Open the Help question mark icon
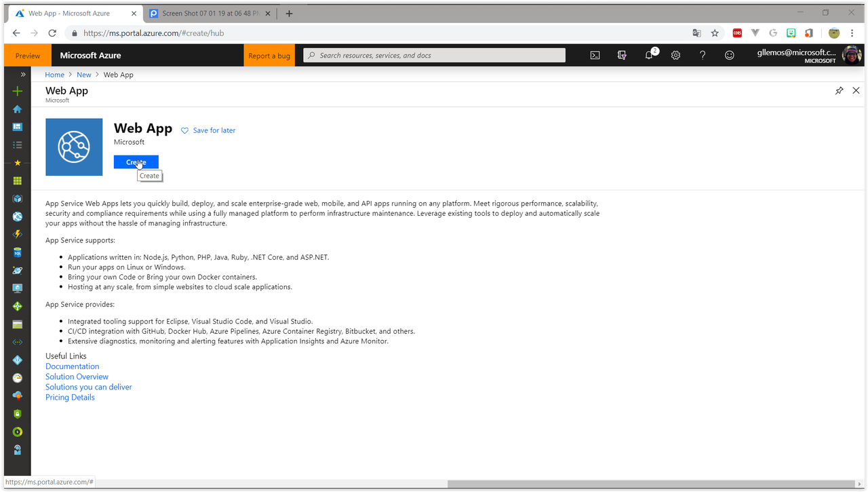868x492 pixels. click(703, 56)
